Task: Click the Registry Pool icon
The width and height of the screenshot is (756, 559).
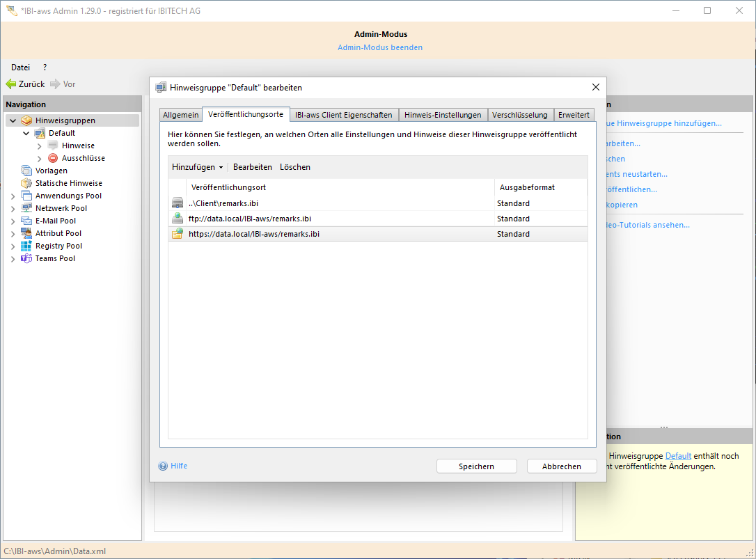Action: pyautogui.click(x=26, y=246)
